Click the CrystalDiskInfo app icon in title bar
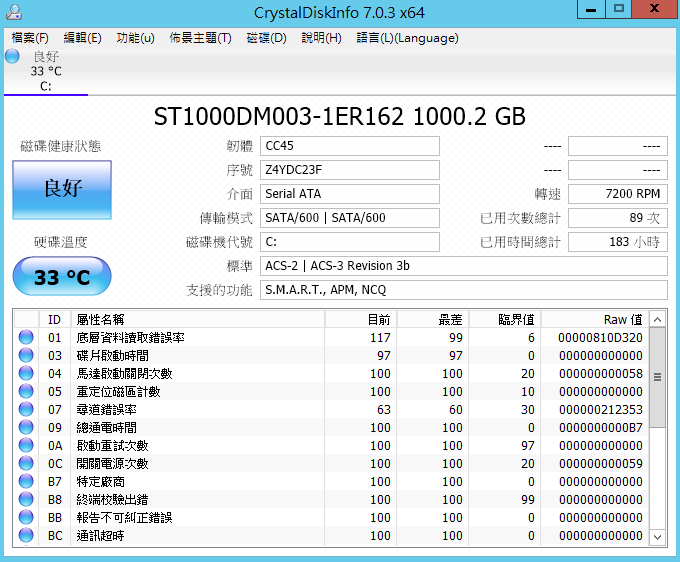680x562 pixels. pyautogui.click(x=13, y=11)
